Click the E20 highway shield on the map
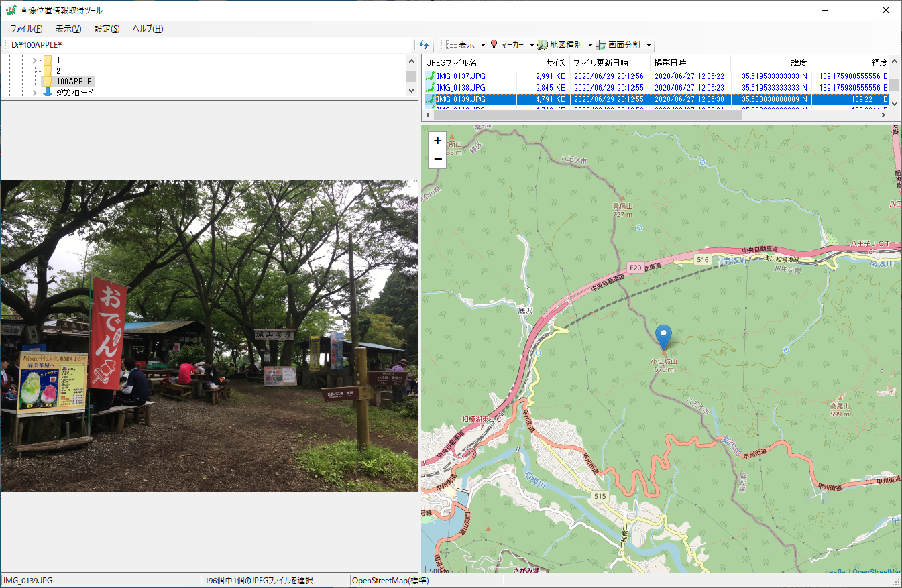Viewport: 902px width, 588px height. tap(636, 268)
